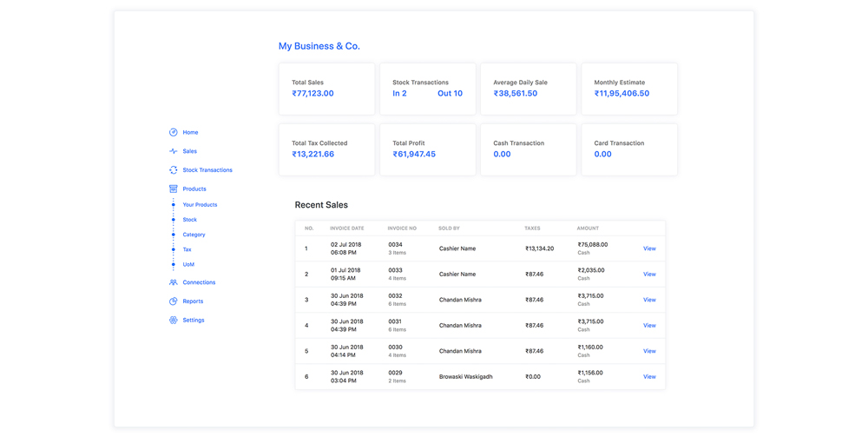Navigate to the Reports menu label
Viewport: 868px width, 437px height.
point(193,301)
